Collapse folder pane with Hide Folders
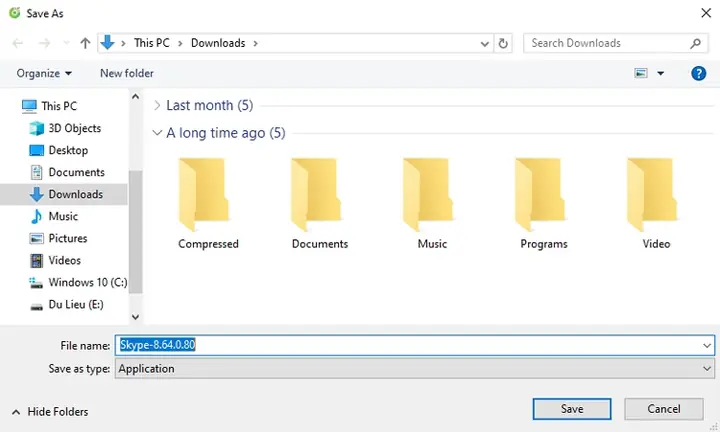The width and height of the screenshot is (720, 432). click(x=50, y=412)
